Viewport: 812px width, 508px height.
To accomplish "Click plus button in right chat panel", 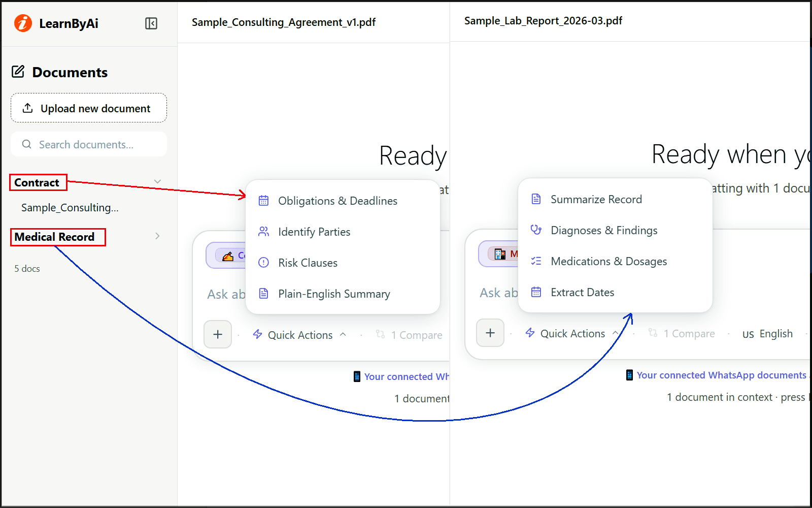I will point(490,333).
